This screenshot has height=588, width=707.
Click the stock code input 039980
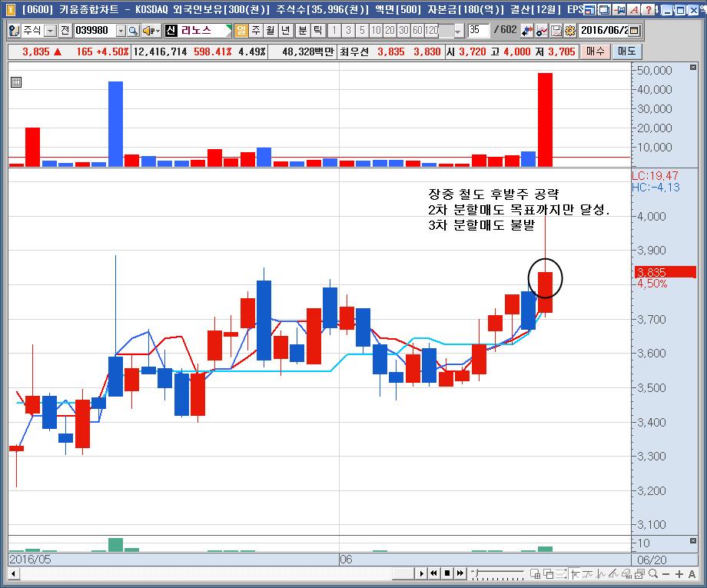(x=95, y=31)
